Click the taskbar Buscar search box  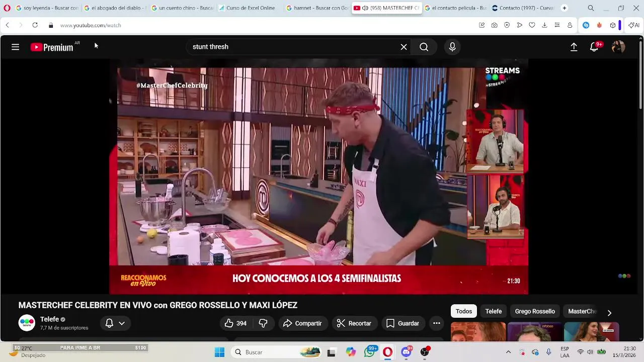click(x=277, y=352)
